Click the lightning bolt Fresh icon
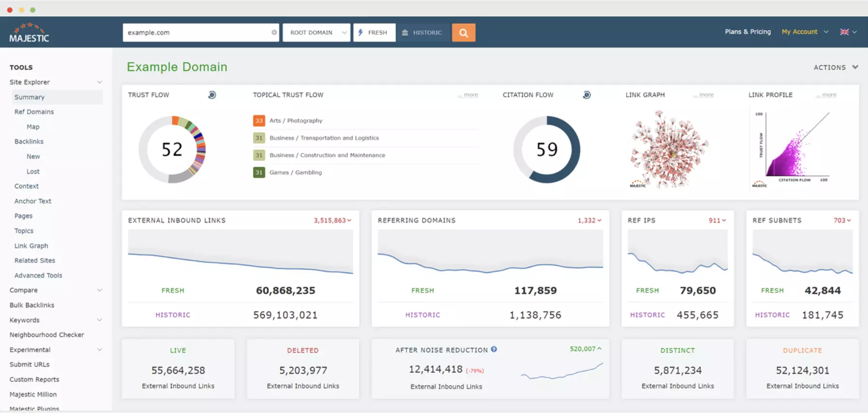Image resolution: width=868 pixels, height=413 pixels. tap(360, 32)
